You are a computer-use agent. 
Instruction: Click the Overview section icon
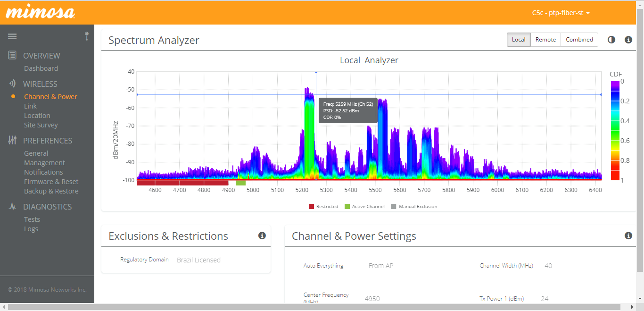click(12, 55)
